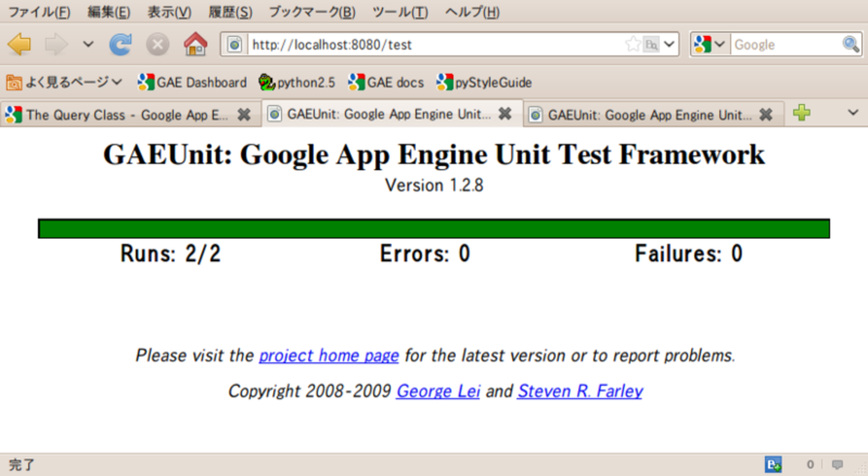The image size is (868, 476).
Task: Open the ファイル(F) menu
Action: coord(39,12)
